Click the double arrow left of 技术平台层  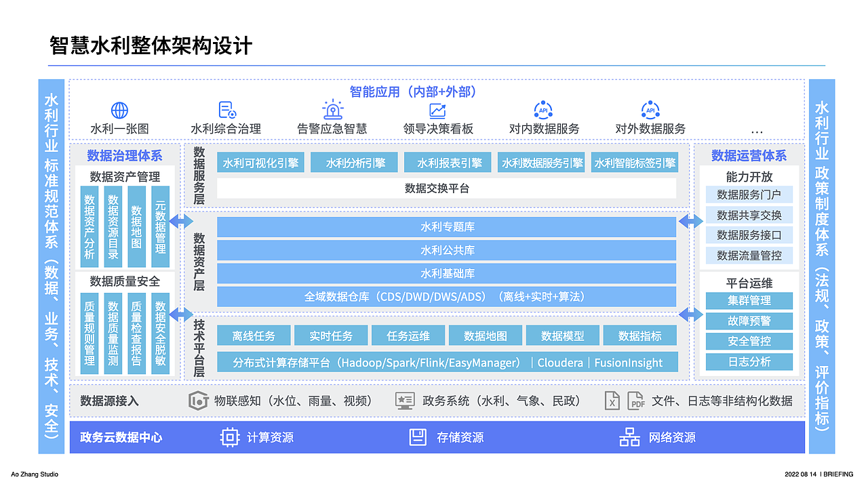(181, 314)
